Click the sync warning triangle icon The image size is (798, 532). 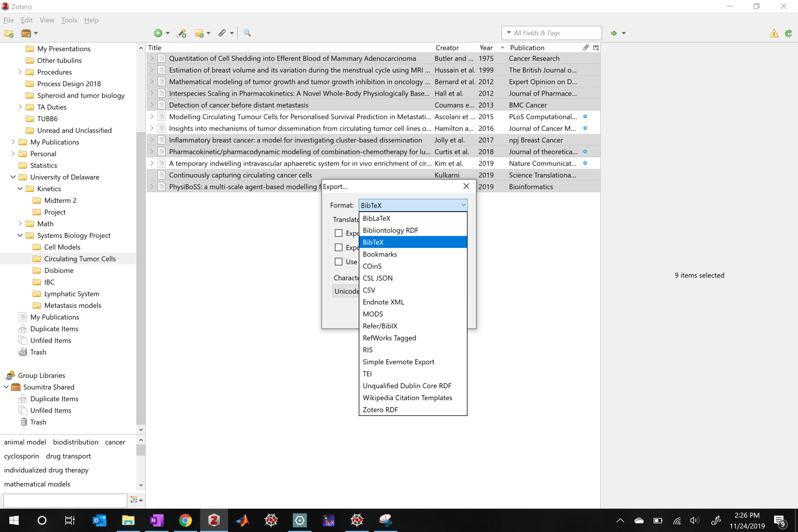[x=774, y=34]
